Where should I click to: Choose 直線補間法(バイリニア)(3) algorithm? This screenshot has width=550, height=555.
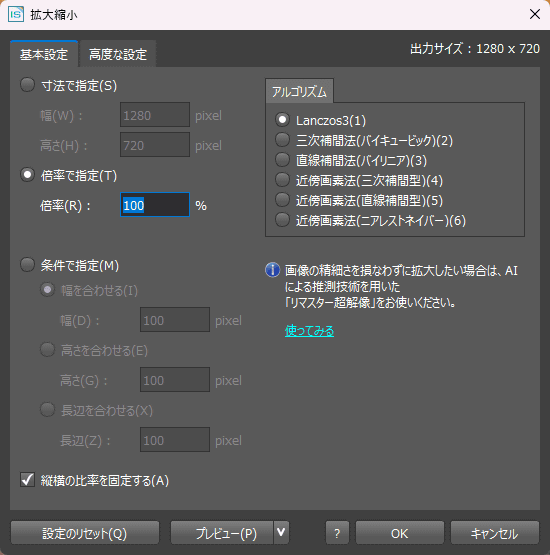click(x=351, y=160)
